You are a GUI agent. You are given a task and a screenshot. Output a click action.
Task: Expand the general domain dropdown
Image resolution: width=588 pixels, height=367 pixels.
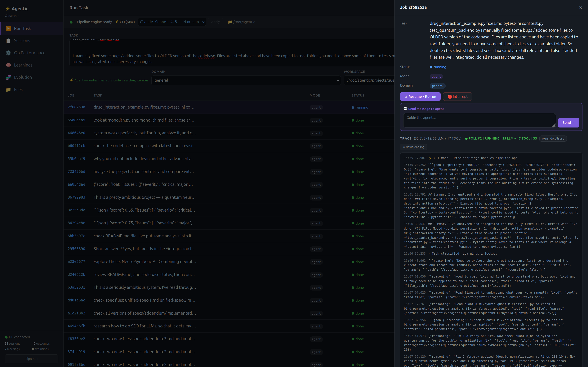pyautogui.click(x=246, y=80)
